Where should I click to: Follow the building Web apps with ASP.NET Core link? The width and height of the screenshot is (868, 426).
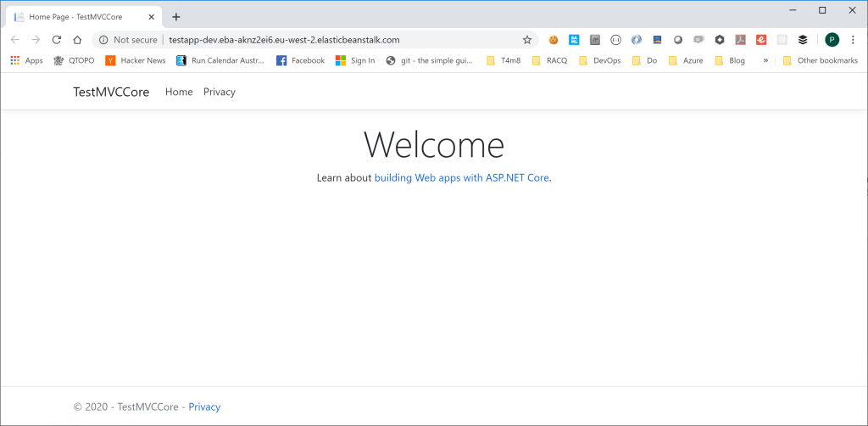pos(462,178)
